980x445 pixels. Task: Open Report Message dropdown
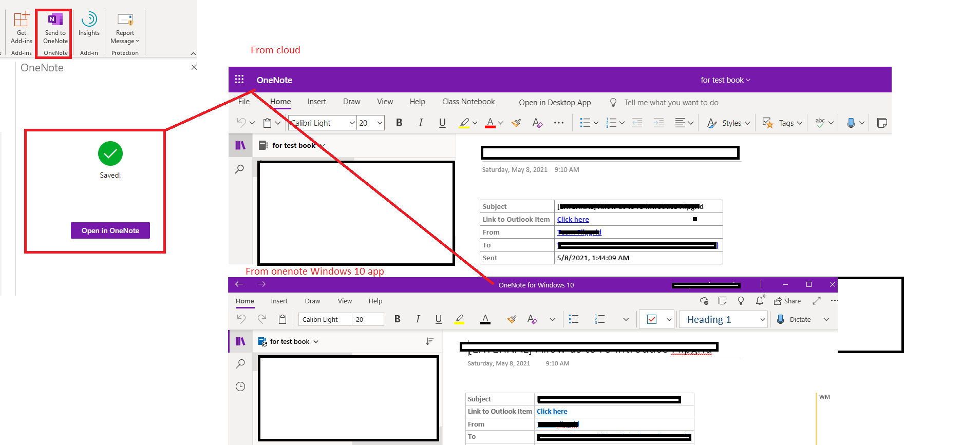pos(125,28)
